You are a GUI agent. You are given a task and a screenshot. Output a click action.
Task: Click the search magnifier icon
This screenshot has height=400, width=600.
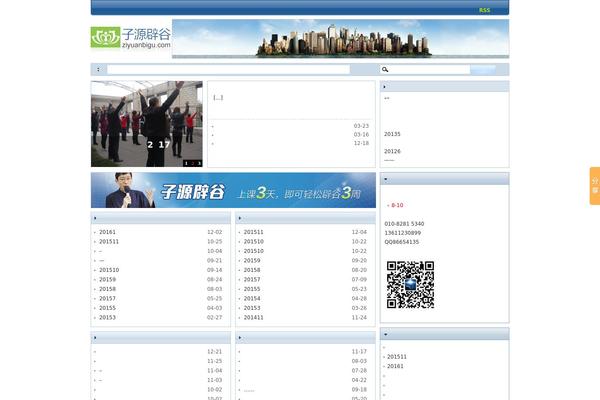pos(385,70)
